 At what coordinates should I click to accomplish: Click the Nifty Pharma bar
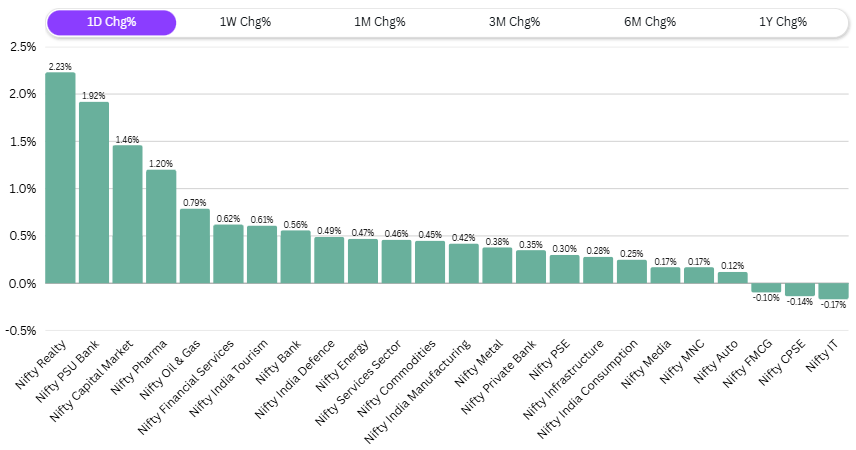click(161, 227)
